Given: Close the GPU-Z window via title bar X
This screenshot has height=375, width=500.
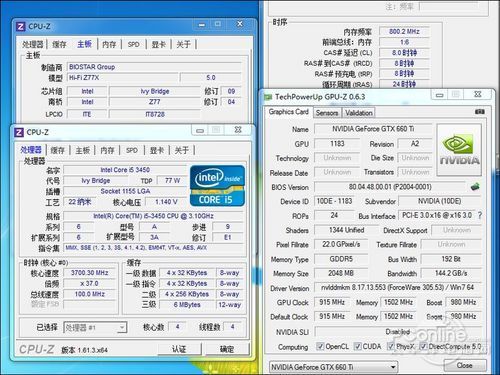Looking at the screenshot, I should click(x=478, y=94).
